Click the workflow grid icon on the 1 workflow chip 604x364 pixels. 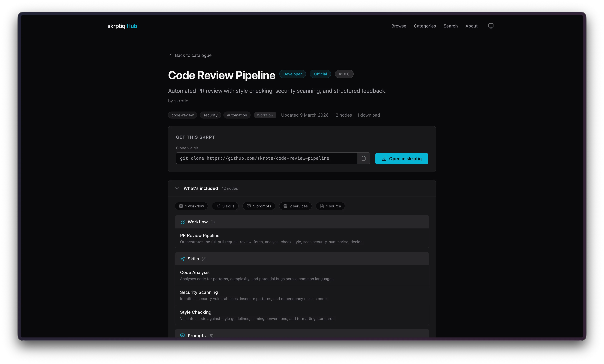coord(181,206)
